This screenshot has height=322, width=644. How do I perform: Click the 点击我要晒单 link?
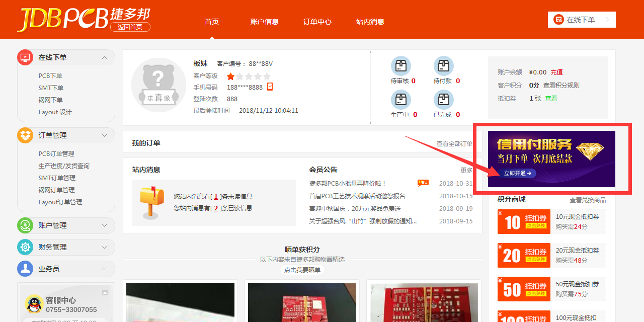[x=302, y=270]
